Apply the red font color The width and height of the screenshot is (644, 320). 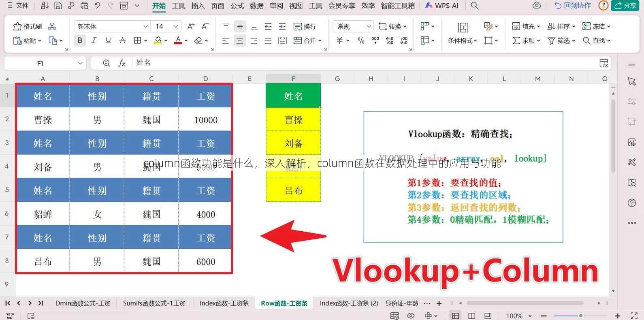coord(178,41)
